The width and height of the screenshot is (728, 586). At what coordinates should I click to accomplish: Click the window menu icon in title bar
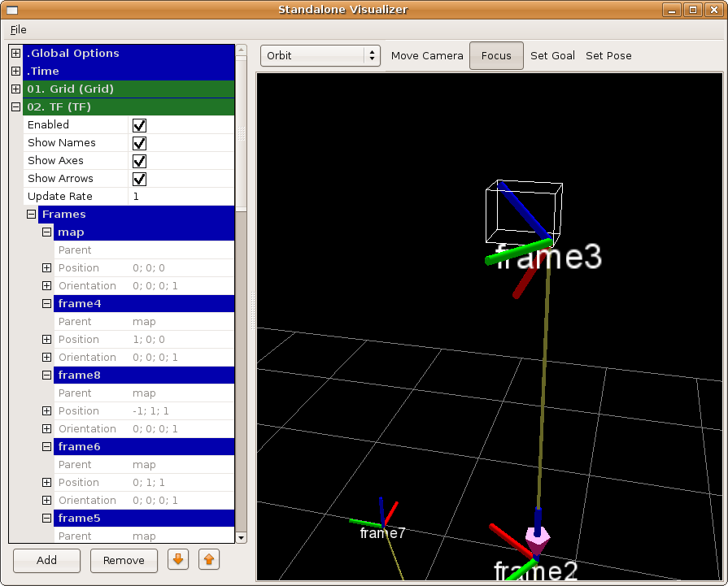click(x=11, y=10)
